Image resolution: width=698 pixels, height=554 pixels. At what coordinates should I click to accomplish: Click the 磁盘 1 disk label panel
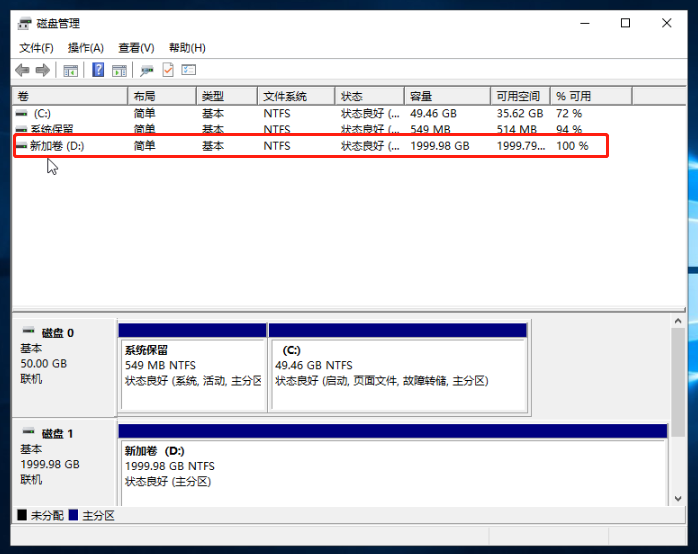[64, 463]
